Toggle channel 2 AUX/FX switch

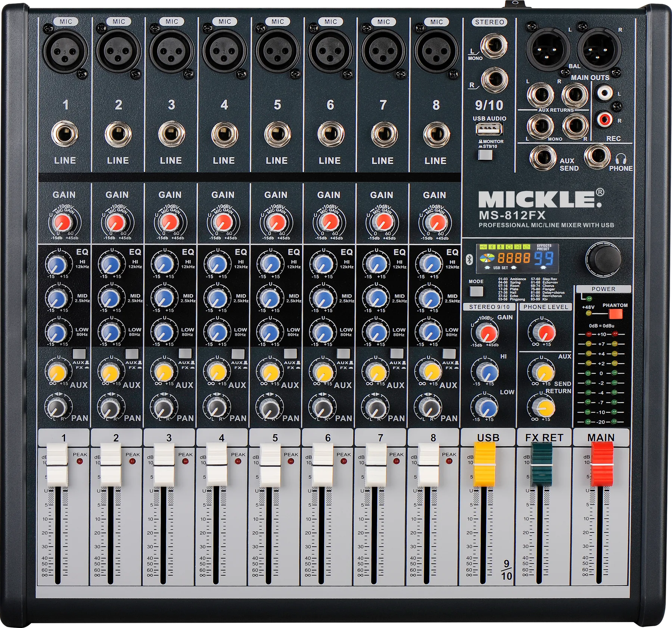click(132, 353)
